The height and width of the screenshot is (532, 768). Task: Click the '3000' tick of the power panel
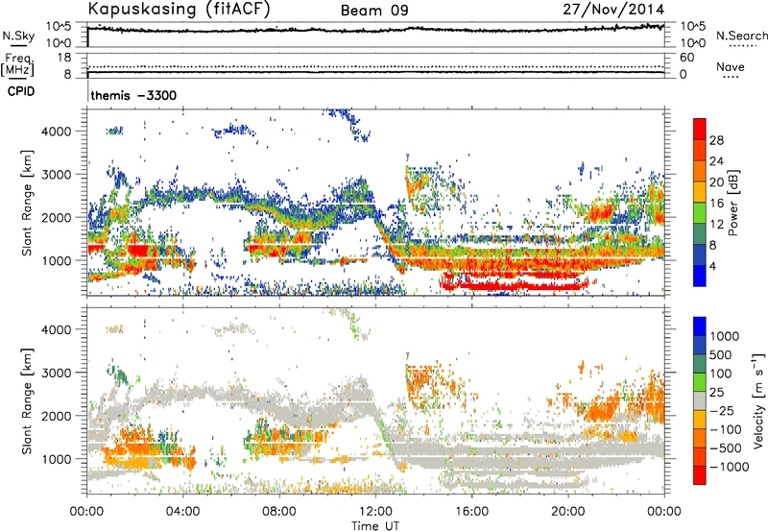[x=56, y=175]
